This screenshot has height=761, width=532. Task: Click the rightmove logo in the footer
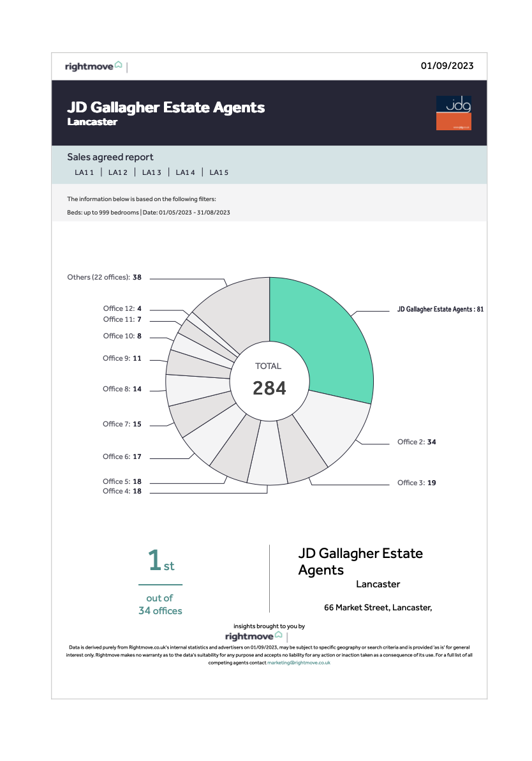254,637
